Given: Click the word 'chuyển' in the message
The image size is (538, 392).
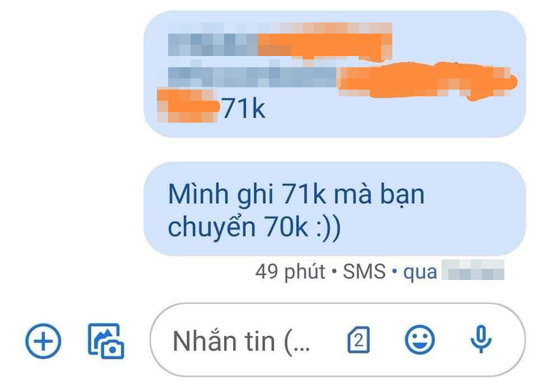Looking at the screenshot, I should (x=212, y=228).
